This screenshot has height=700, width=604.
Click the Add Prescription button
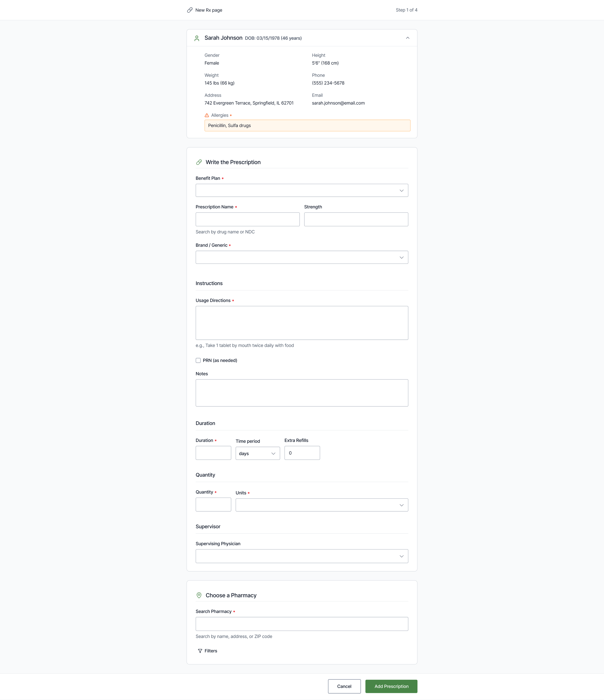pyautogui.click(x=391, y=686)
